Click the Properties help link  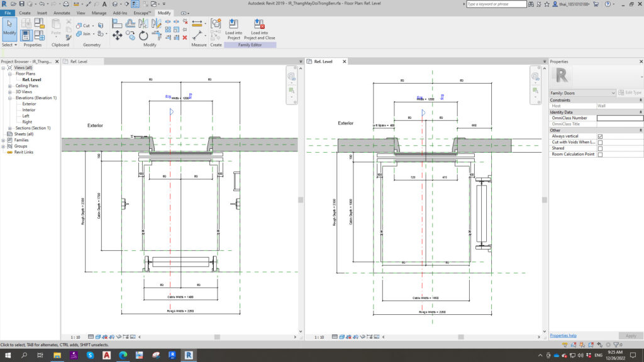click(x=563, y=336)
